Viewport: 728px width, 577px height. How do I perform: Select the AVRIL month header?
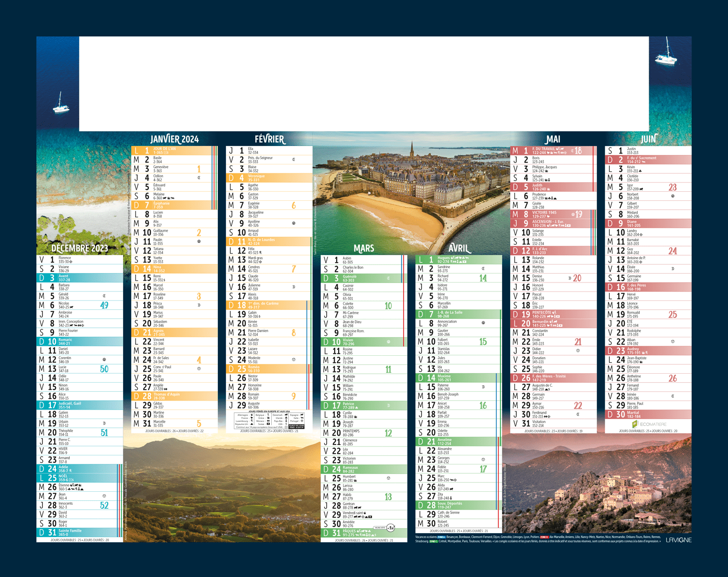458,248
